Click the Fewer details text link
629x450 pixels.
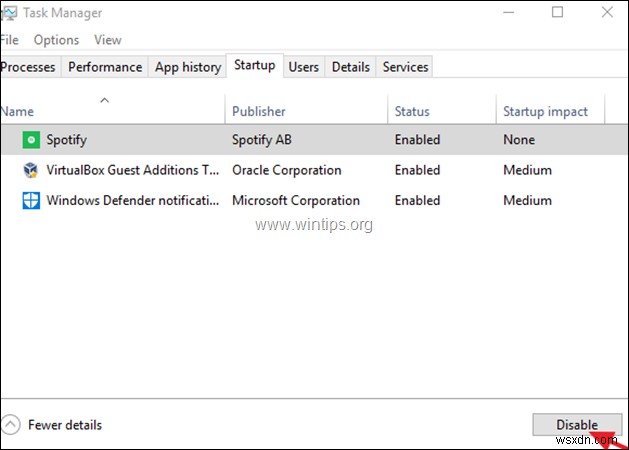click(65, 425)
